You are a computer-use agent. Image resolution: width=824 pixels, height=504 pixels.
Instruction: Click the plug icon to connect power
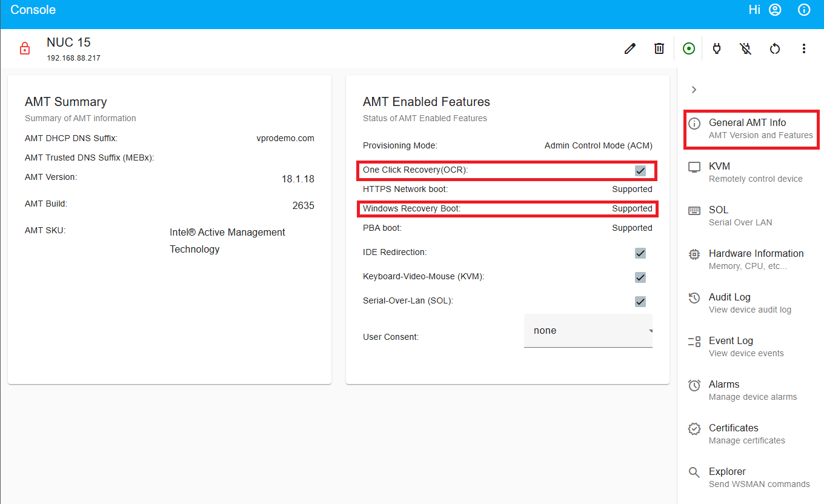tap(717, 48)
